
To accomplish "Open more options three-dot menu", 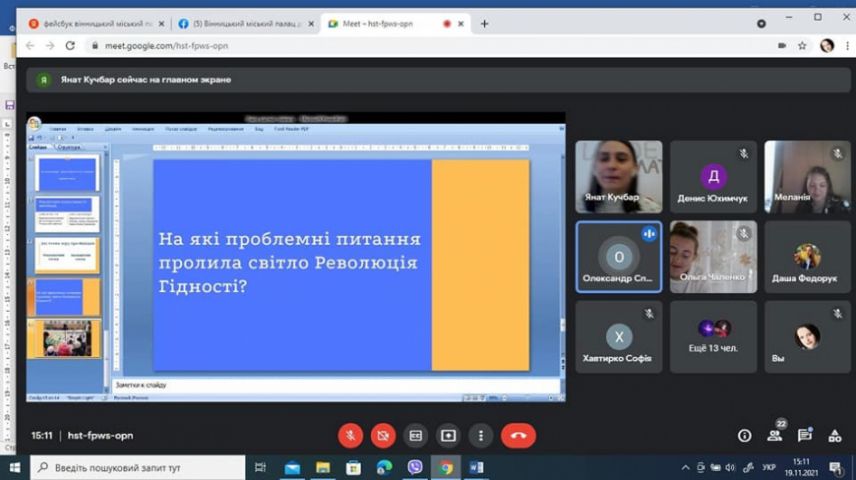I will pos(481,435).
